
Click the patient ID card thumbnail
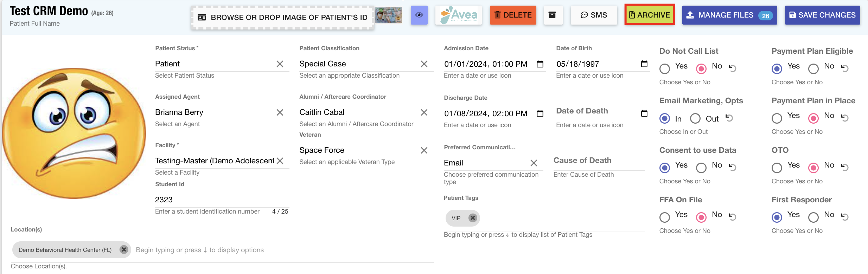(389, 15)
